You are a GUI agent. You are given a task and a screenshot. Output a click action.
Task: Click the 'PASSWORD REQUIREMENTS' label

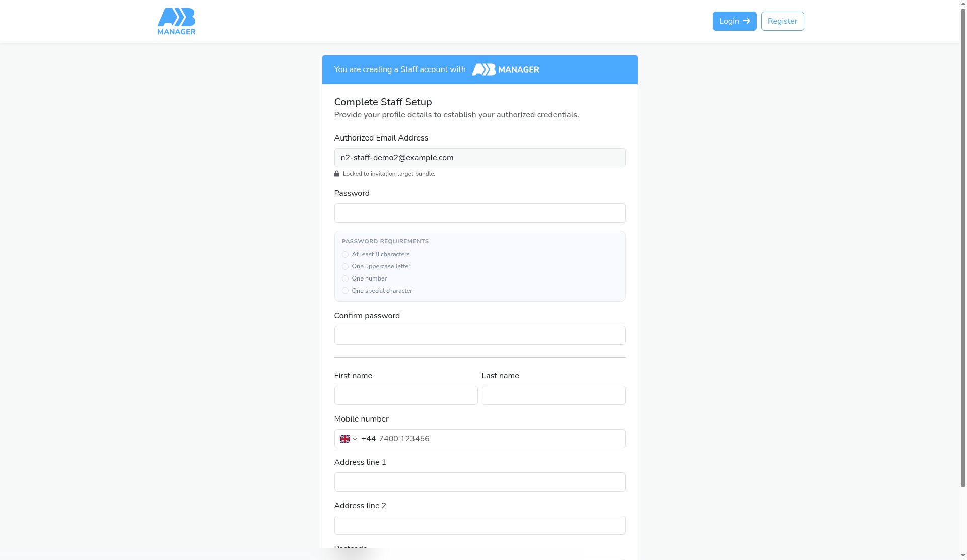coord(385,241)
